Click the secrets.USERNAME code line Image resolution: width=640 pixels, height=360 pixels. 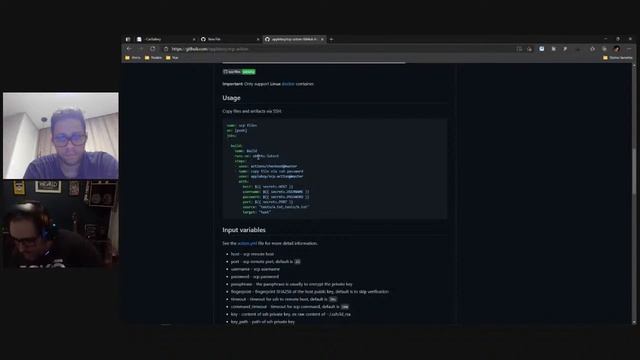click(x=276, y=191)
